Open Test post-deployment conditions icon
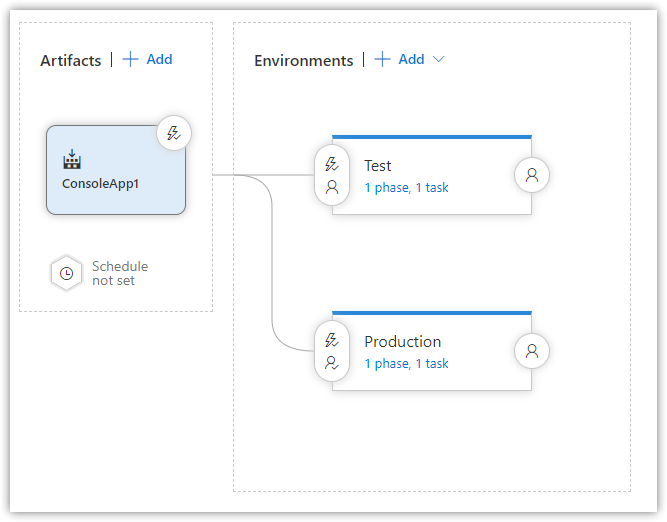This screenshot has width=667, height=522. point(532,175)
